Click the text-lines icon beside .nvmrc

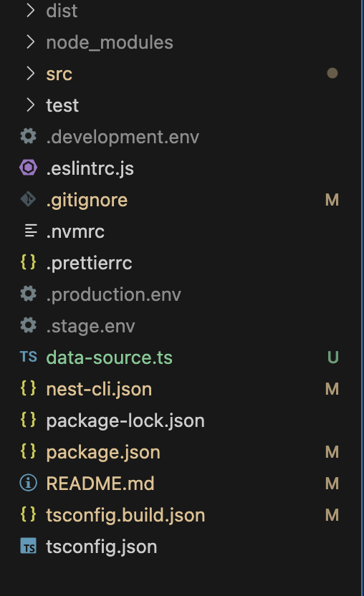pyautogui.click(x=31, y=231)
